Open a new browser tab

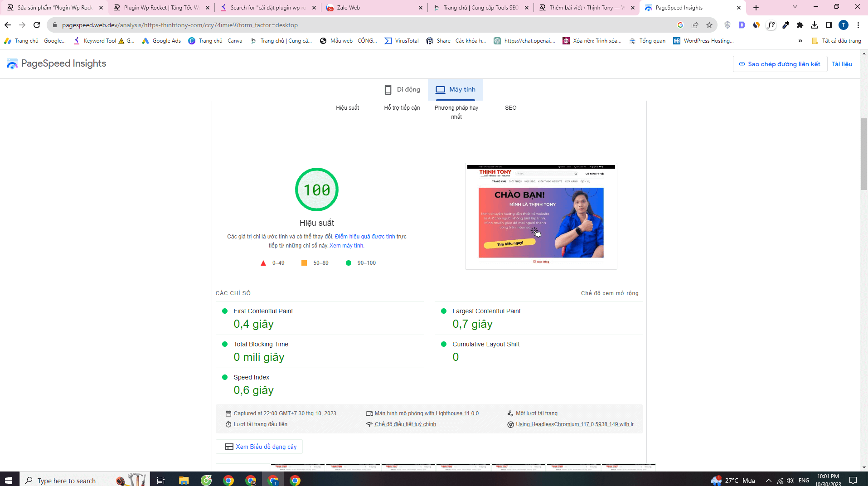756,8
